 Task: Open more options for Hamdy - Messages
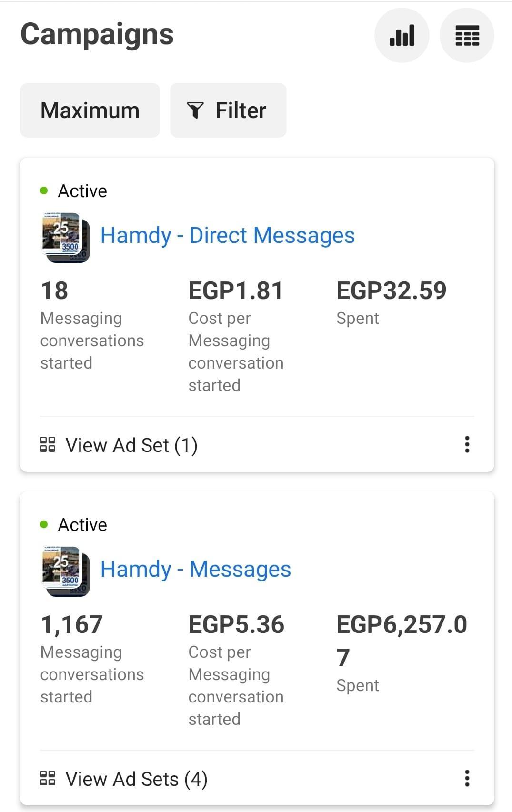(467, 778)
